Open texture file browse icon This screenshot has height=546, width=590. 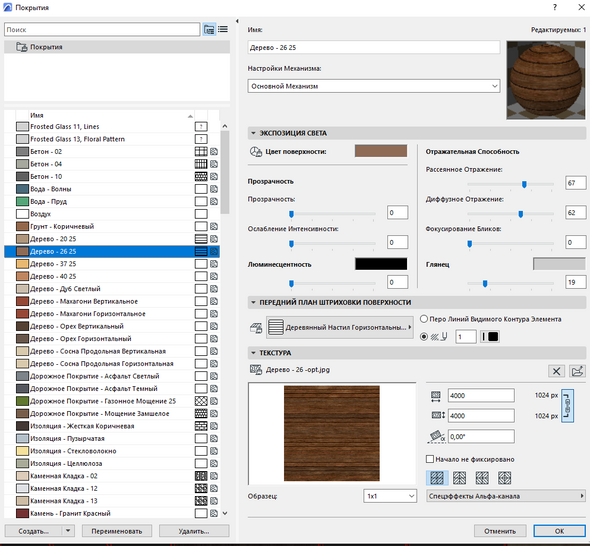(577, 371)
